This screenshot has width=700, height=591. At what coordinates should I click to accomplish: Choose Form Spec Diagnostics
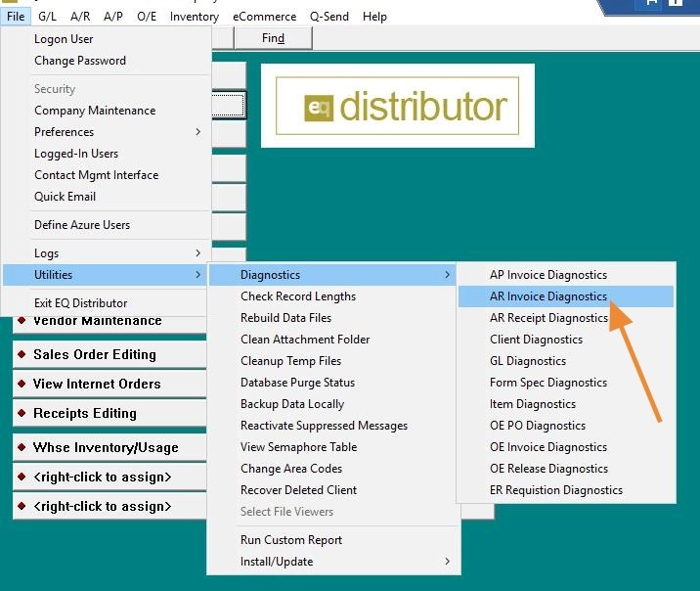click(566, 382)
